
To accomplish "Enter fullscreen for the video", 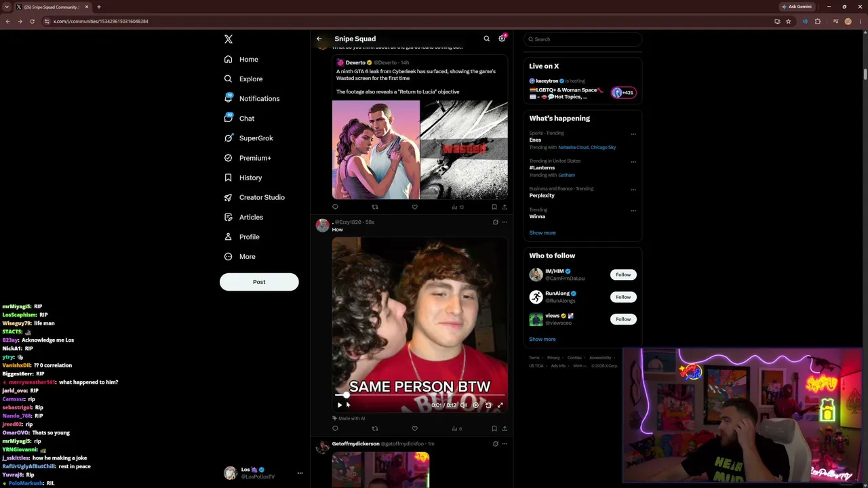I will click(x=500, y=405).
